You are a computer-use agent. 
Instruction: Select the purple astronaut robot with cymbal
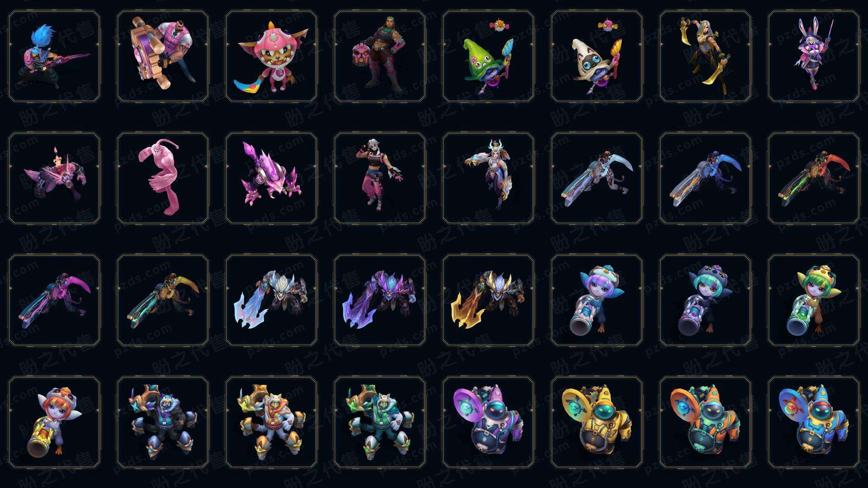click(x=488, y=422)
